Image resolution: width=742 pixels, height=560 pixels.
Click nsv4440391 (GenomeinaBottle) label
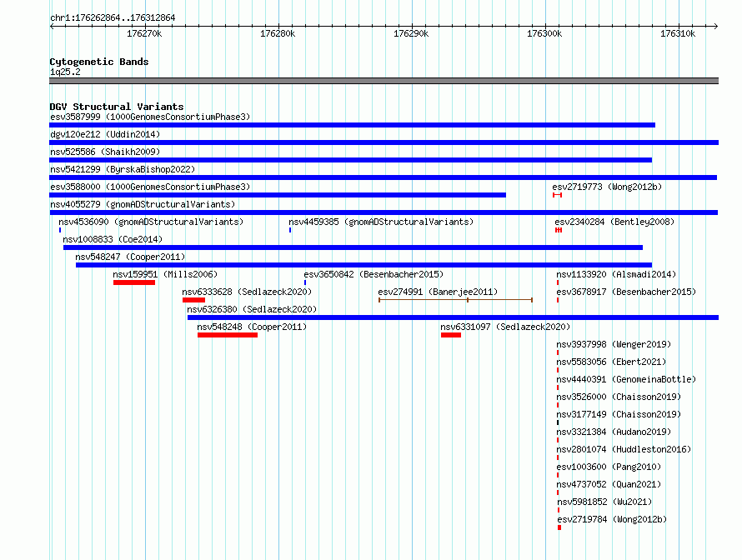[626, 379]
